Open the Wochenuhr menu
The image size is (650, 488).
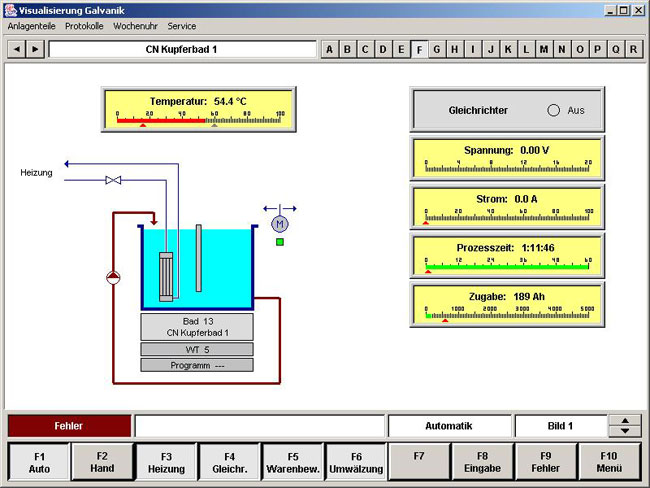tap(135, 26)
